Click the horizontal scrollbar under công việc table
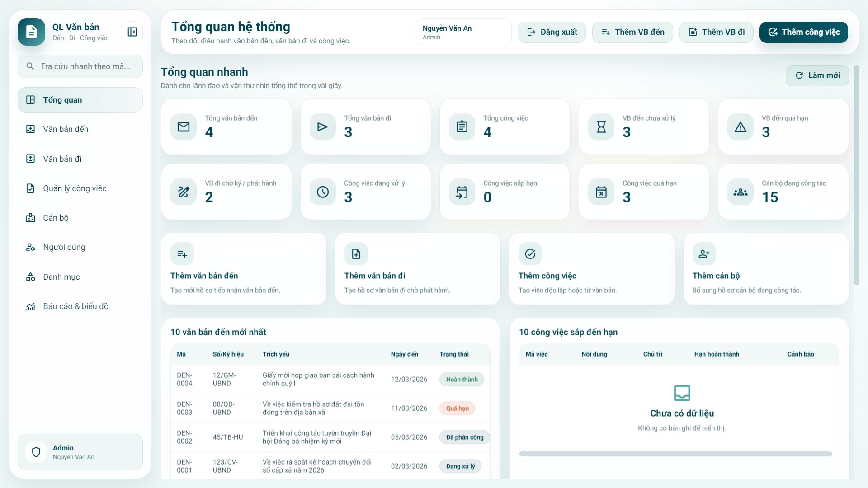Screen dimensions: 868x488 pos(675,454)
